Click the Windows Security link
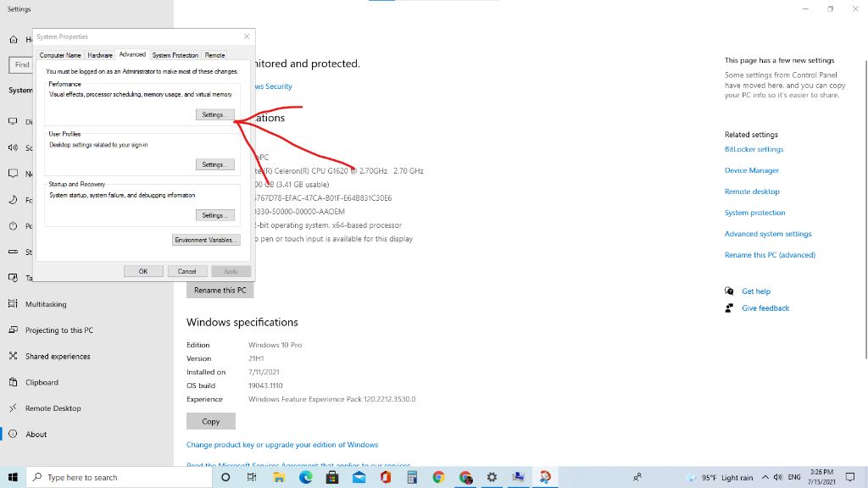 click(274, 86)
